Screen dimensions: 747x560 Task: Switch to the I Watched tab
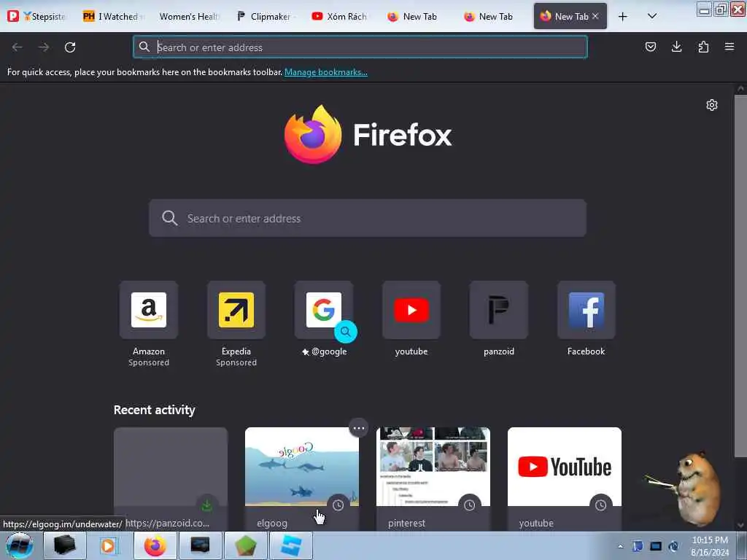(115, 16)
